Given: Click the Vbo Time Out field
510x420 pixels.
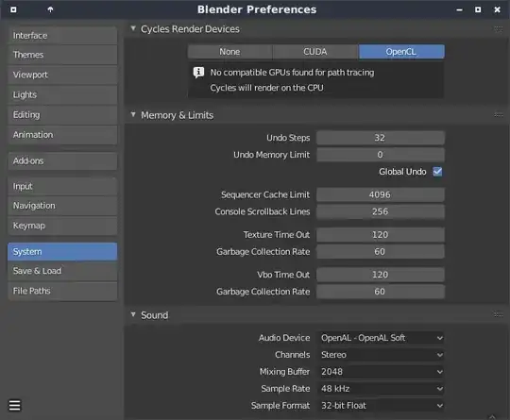Looking at the screenshot, I should pyautogui.click(x=381, y=275).
